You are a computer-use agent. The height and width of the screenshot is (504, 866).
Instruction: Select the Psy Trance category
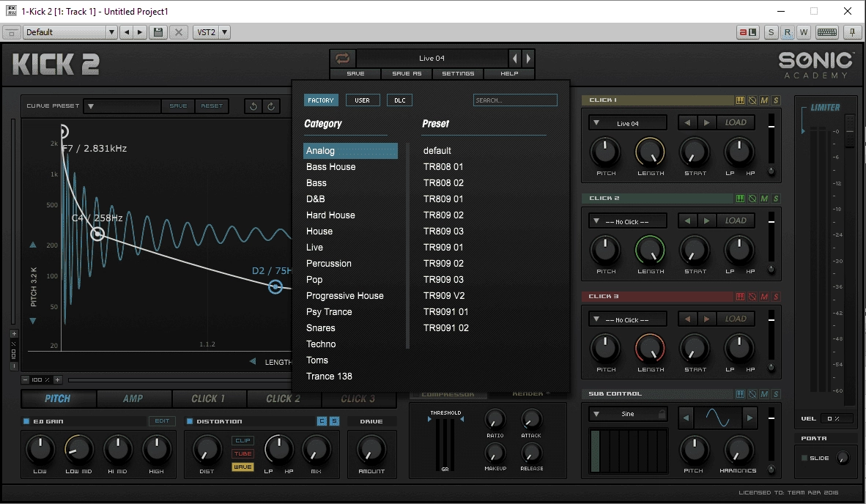coord(350,312)
